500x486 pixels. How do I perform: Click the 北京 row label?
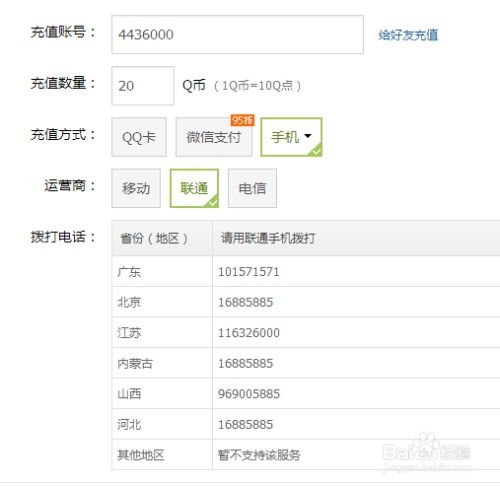coord(129,302)
